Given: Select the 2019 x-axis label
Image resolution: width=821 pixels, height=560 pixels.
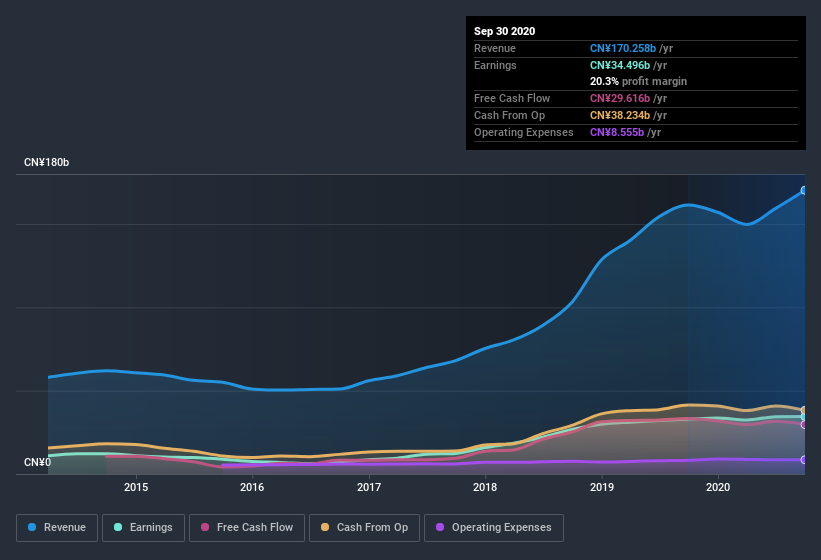Looking at the screenshot, I should (602, 487).
